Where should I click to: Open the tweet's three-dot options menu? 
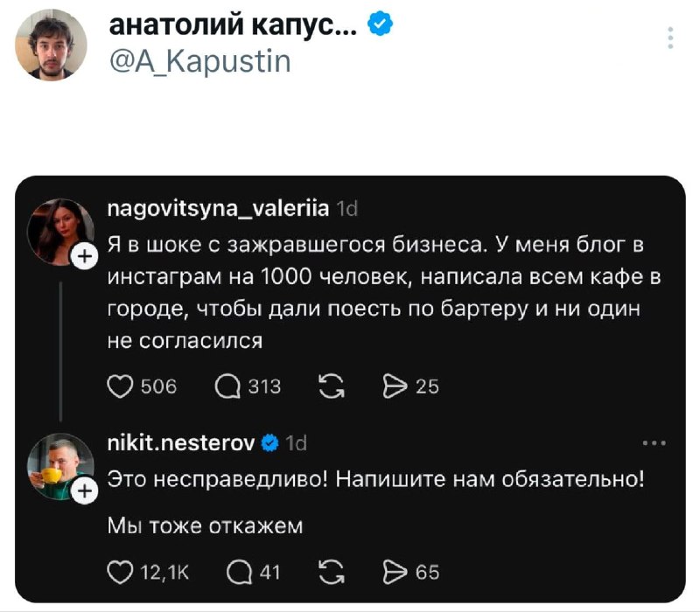[669, 38]
